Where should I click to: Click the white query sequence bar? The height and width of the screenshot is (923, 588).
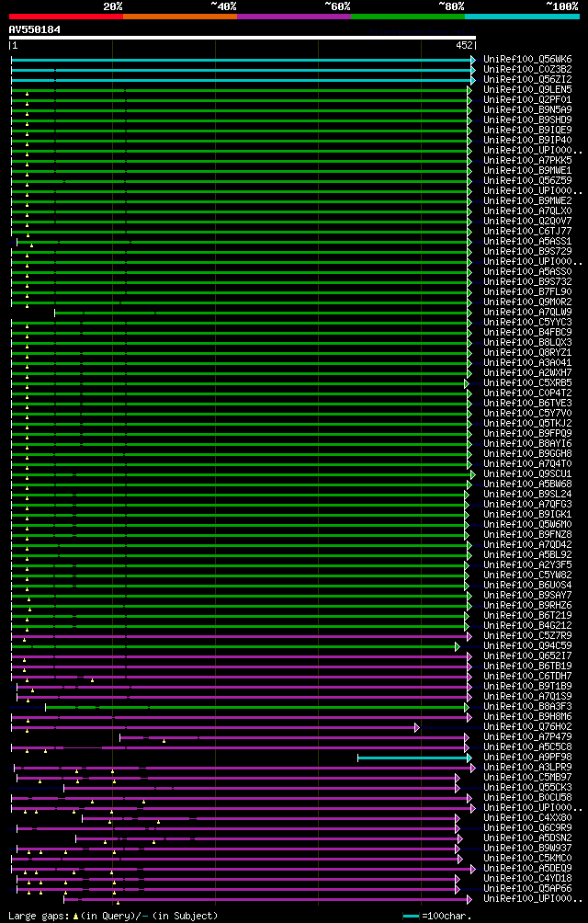[x=243, y=38]
